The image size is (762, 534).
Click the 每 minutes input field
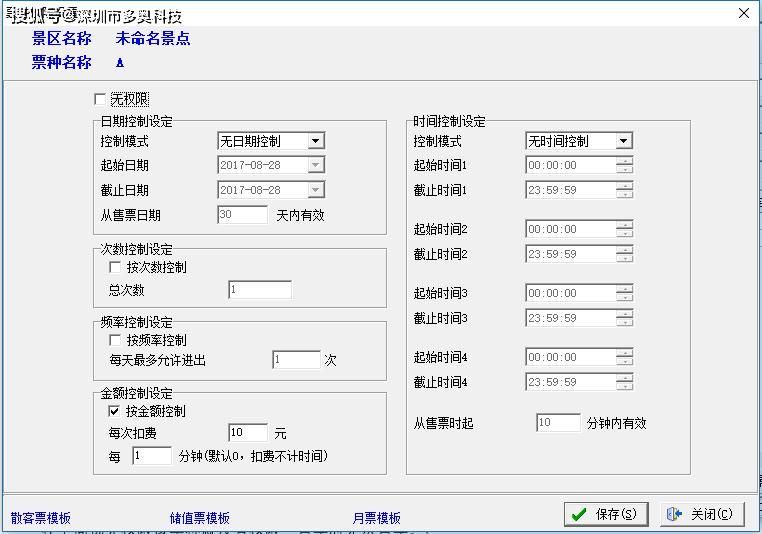[x=152, y=456]
